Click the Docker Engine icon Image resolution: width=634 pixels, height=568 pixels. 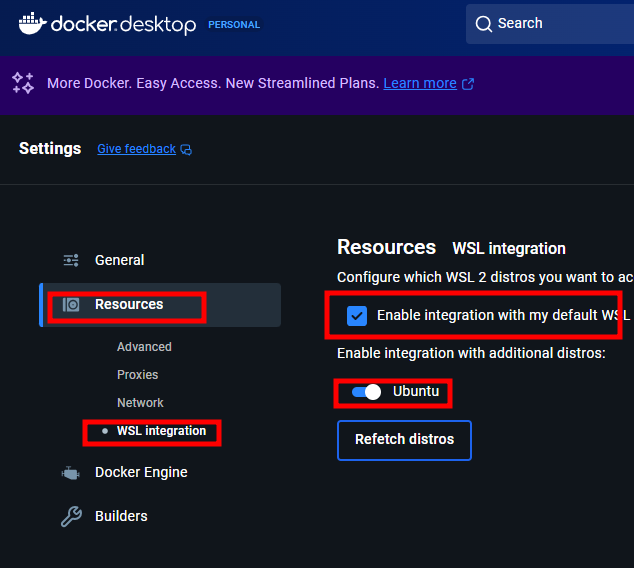(x=71, y=473)
